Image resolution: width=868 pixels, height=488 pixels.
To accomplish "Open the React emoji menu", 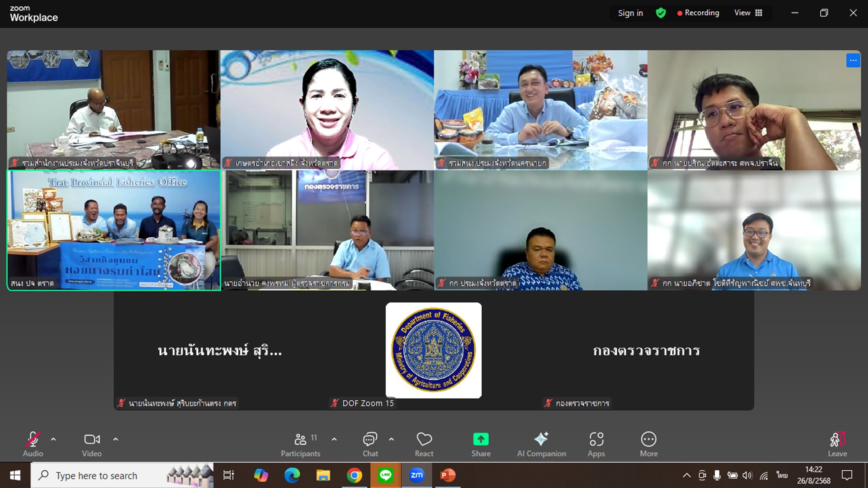I will tap(424, 444).
